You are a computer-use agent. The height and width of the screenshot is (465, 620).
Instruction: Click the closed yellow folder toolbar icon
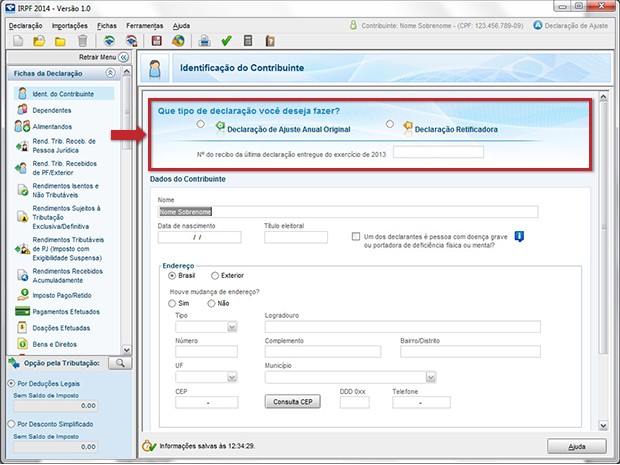[x=60, y=41]
